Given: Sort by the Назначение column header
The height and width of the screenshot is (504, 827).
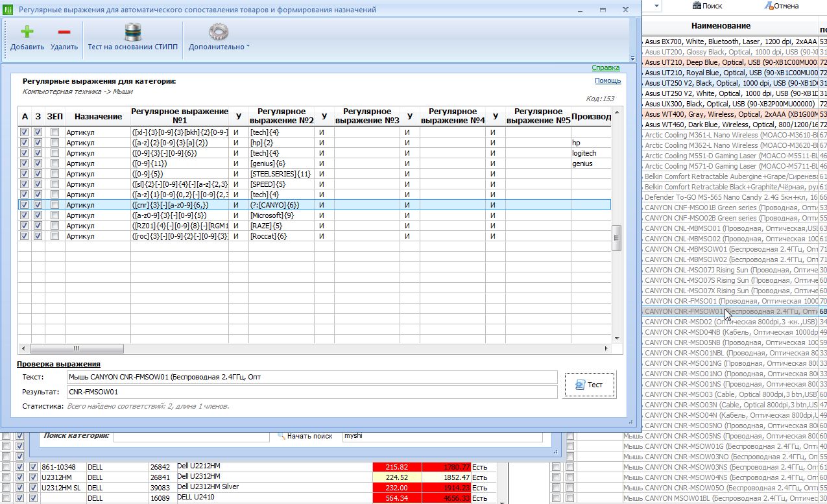Looking at the screenshot, I should (x=98, y=116).
